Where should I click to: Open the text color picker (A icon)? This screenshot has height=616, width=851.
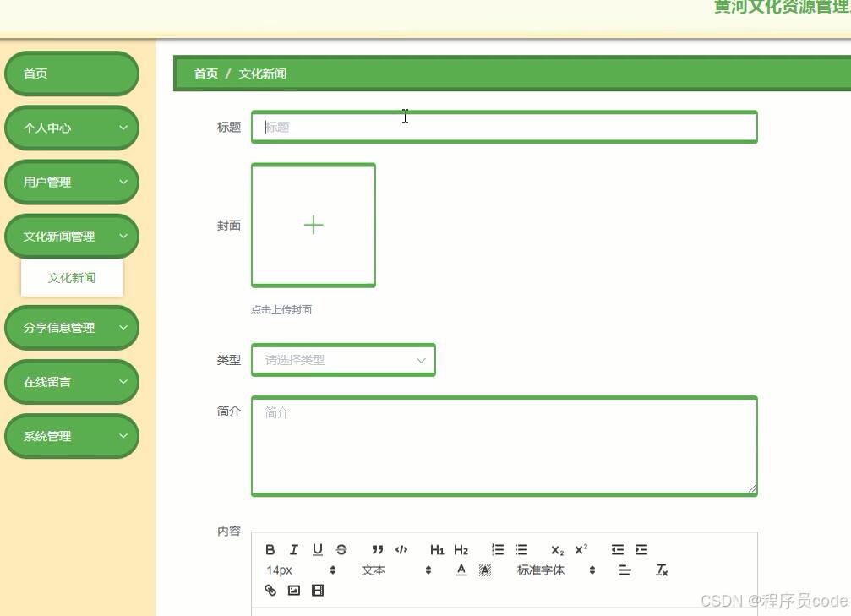[461, 570]
